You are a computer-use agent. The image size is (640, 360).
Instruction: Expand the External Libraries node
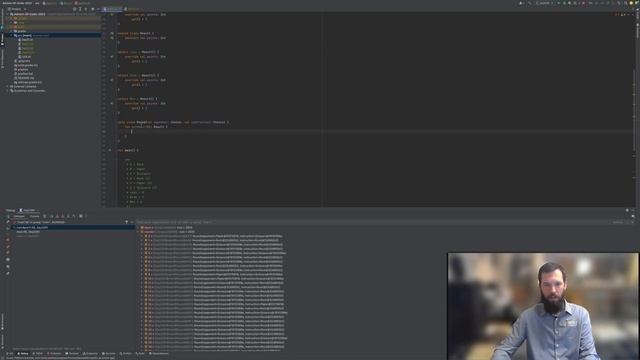tap(8, 87)
